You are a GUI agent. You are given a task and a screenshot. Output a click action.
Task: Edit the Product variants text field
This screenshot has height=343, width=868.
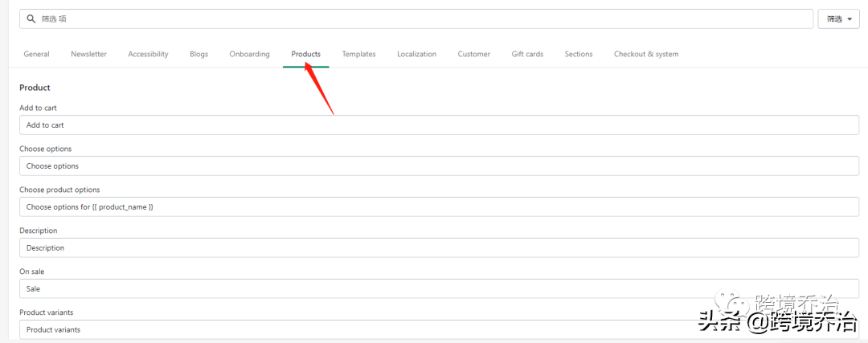(x=439, y=329)
